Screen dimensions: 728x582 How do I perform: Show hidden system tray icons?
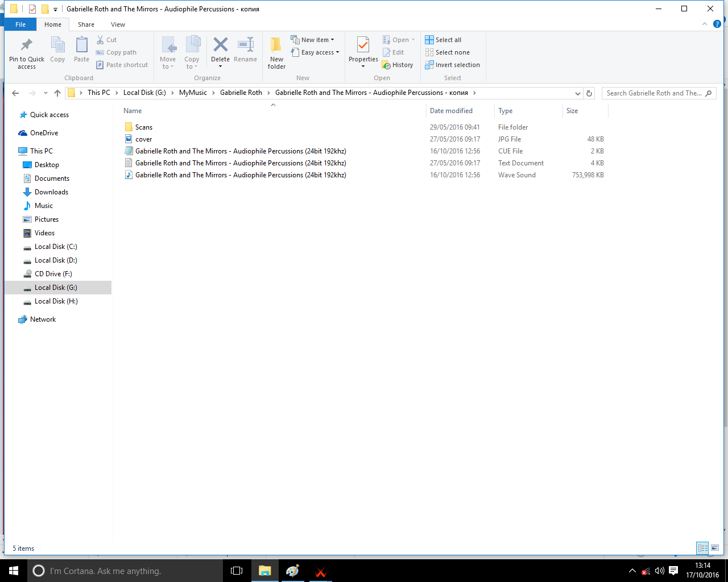tap(632, 571)
